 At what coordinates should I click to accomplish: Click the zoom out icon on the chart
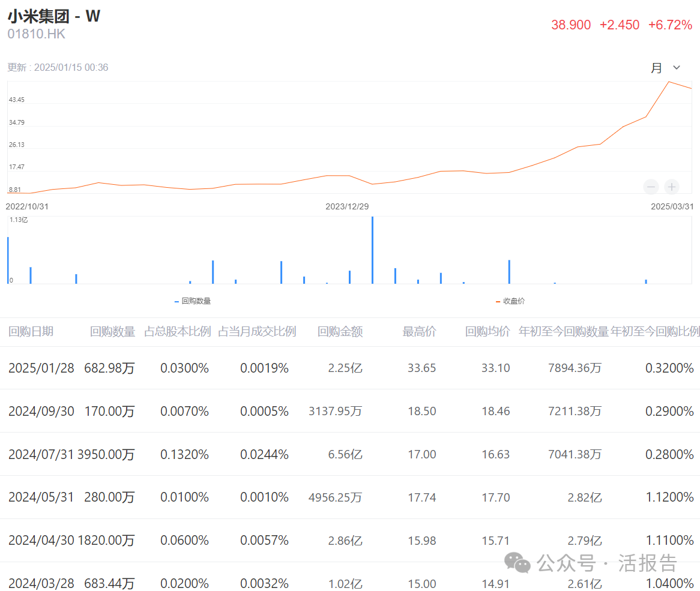651,187
